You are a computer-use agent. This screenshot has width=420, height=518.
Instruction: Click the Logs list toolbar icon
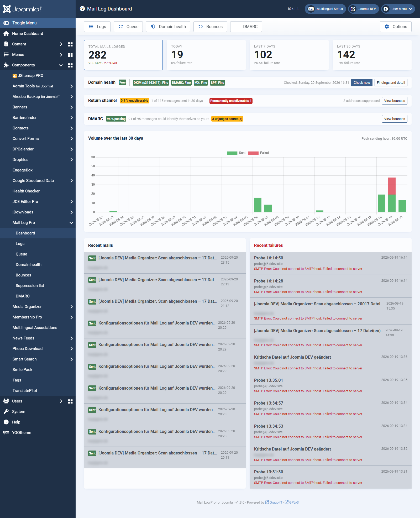point(91,27)
